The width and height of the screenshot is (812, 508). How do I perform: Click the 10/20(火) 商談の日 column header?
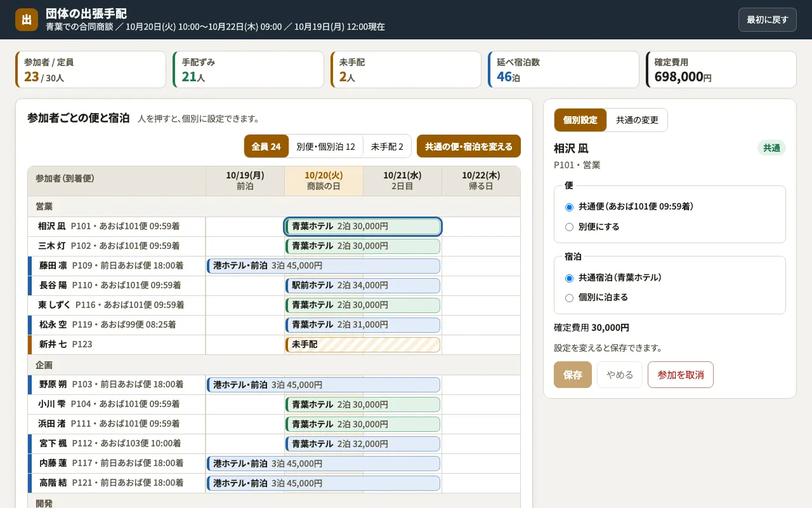pyautogui.click(x=324, y=181)
